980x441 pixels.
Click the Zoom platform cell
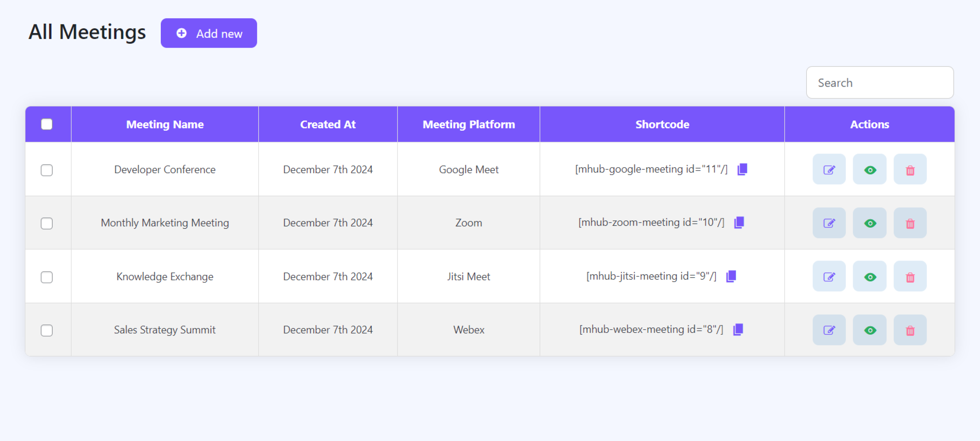[x=469, y=223]
